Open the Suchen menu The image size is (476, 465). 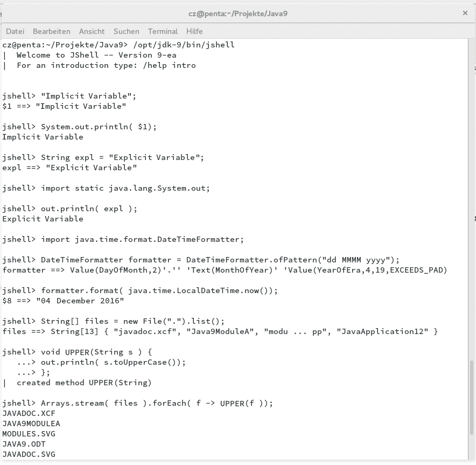[x=126, y=31]
